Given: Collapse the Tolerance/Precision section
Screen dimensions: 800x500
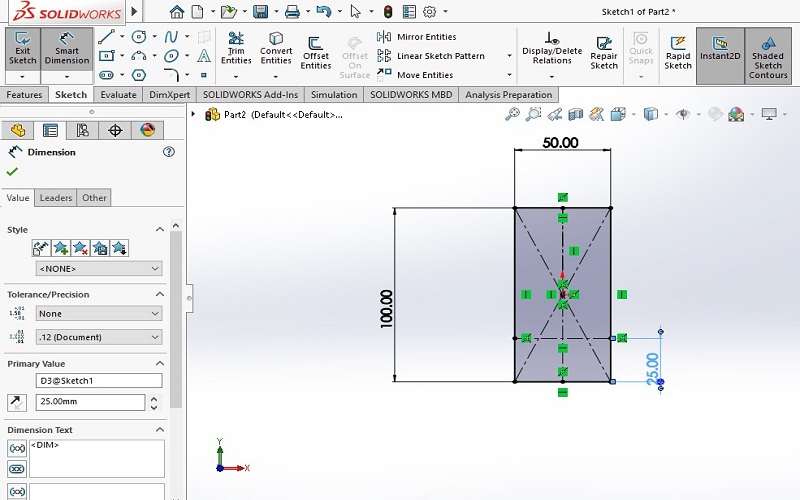Looking at the screenshot, I should point(160,294).
